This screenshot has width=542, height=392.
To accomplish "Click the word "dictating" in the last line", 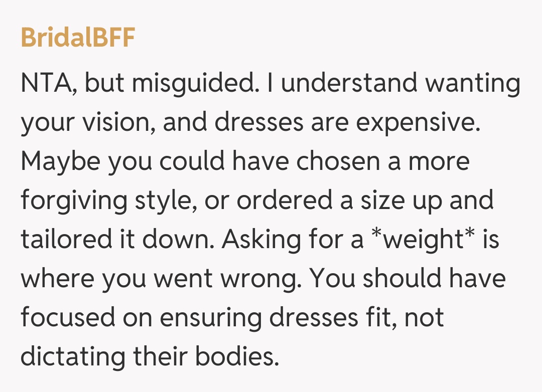I will tap(73, 357).
